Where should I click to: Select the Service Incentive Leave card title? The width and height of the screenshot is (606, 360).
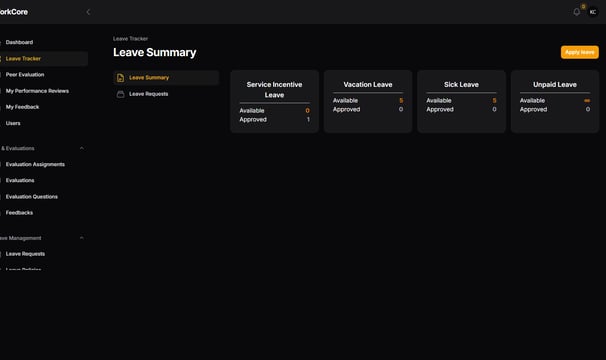(274, 90)
